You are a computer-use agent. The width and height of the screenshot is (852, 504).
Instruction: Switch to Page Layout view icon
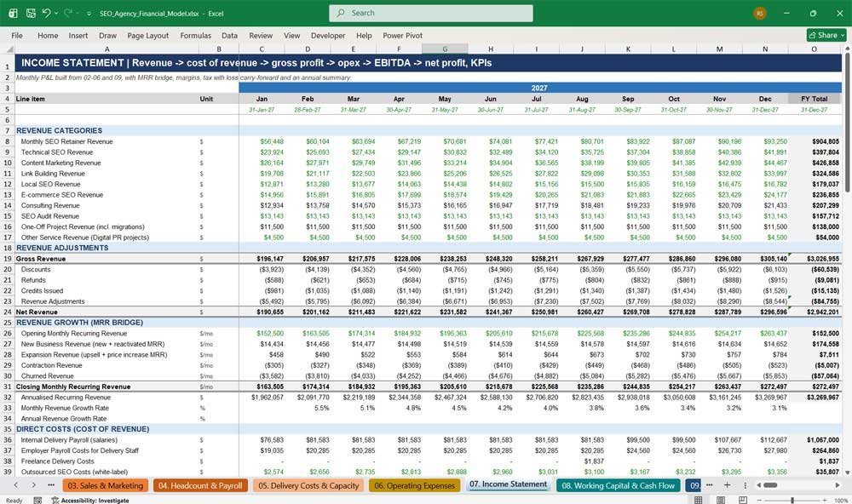tap(720, 501)
